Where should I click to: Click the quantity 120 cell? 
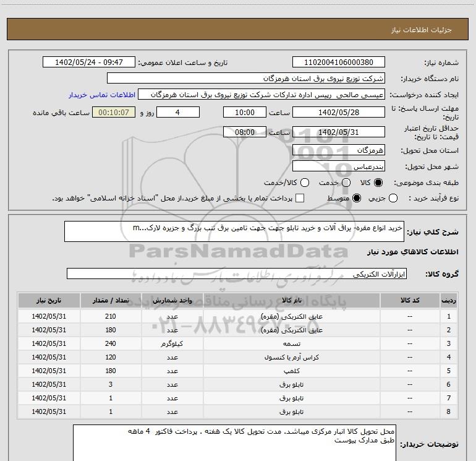111,357
